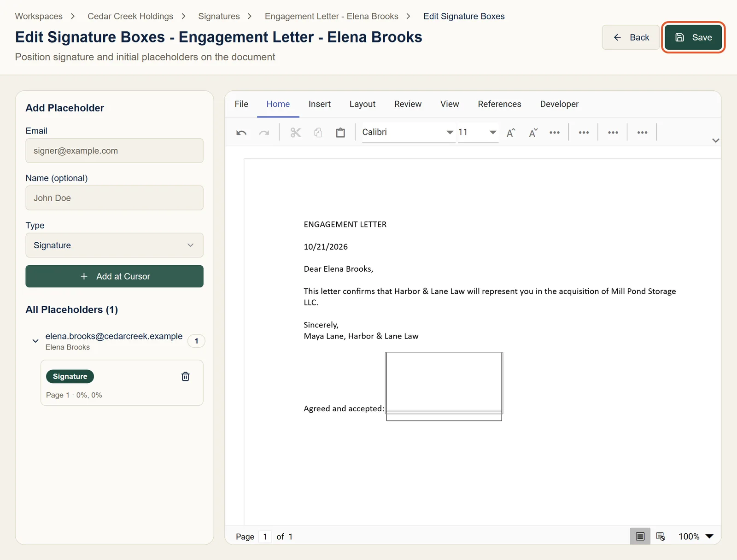The width and height of the screenshot is (737, 560).
Task: Open the more options dots next to Shrink Font
Action: pos(555,133)
